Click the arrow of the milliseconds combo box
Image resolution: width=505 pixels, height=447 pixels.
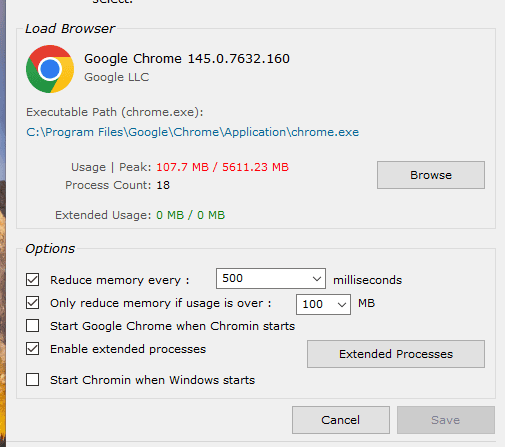[317, 278]
